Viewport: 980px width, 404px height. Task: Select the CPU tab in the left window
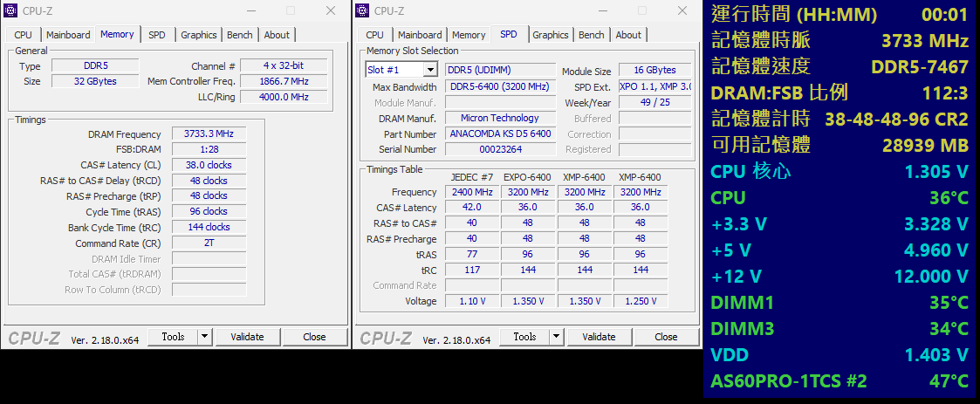tap(24, 35)
